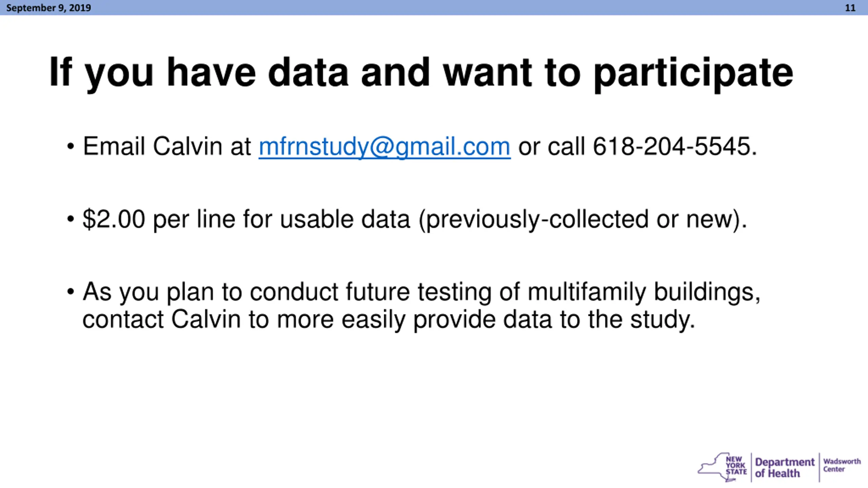Screen dimensions: 868x488
Task: Click the September 9, 2019 date header
Action: coord(48,8)
